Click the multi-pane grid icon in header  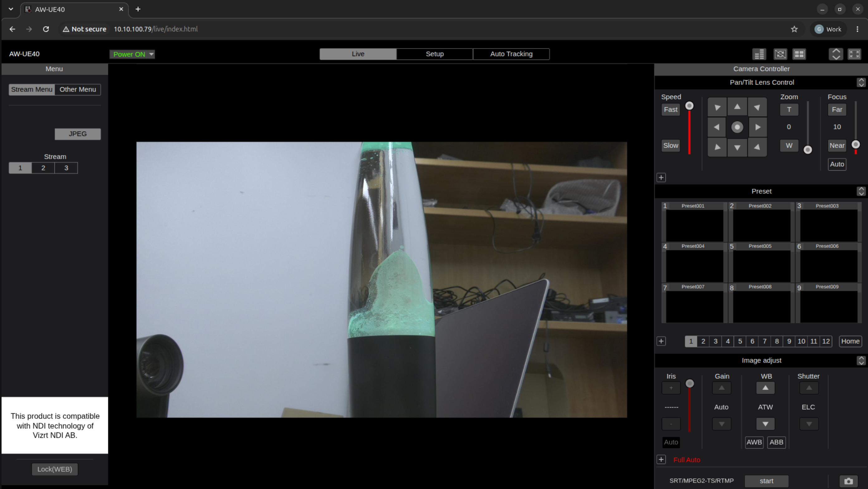tap(799, 54)
